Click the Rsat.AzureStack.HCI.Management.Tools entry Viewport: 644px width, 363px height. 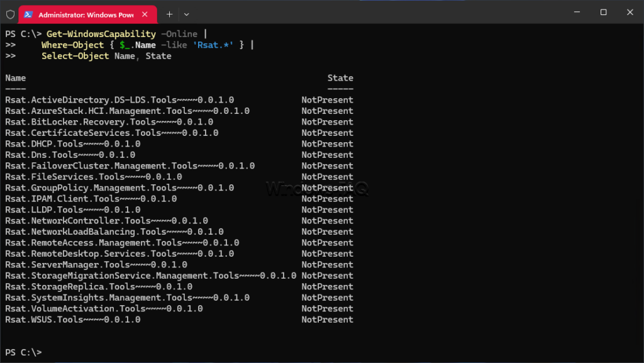pos(127,111)
